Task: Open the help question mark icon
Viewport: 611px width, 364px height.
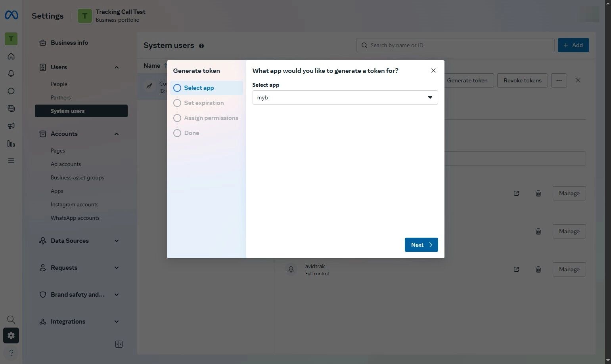Action: pyautogui.click(x=11, y=353)
